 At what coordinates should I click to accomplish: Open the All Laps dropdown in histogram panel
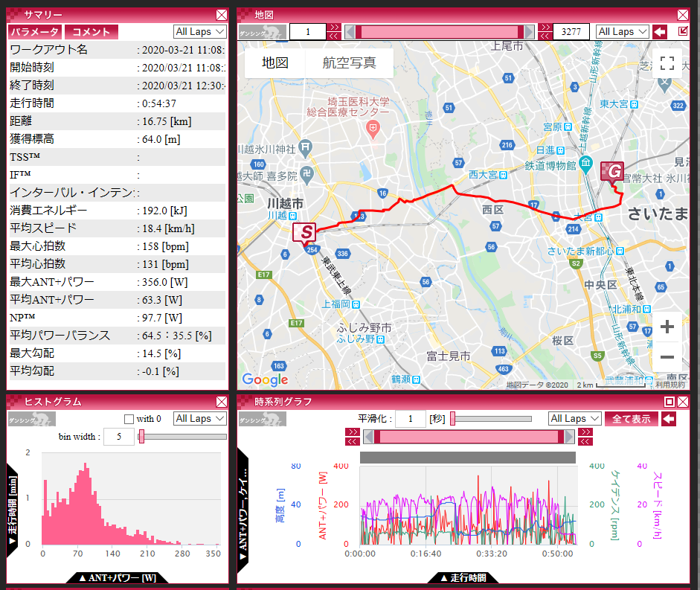199,419
